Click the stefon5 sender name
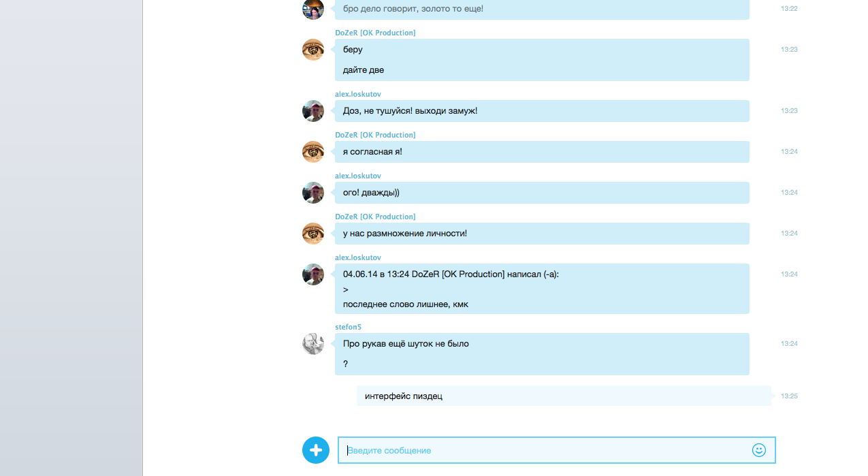This screenshot has height=476, width=868. click(x=349, y=327)
